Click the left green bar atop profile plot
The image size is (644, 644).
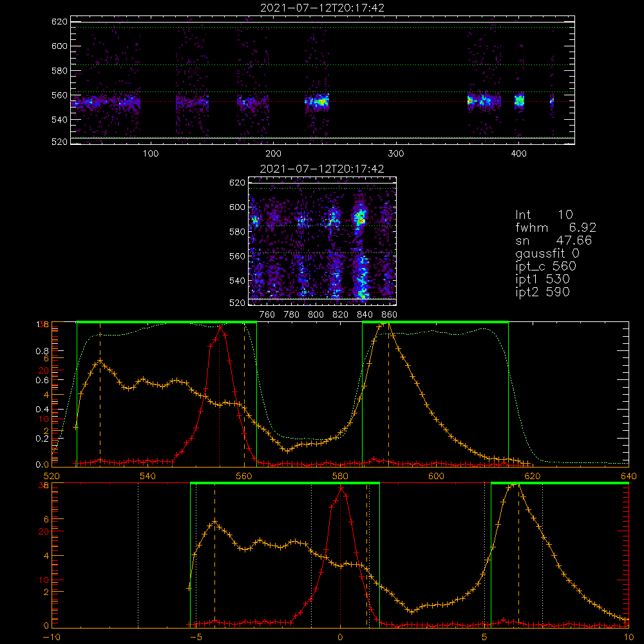click(167, 322)
